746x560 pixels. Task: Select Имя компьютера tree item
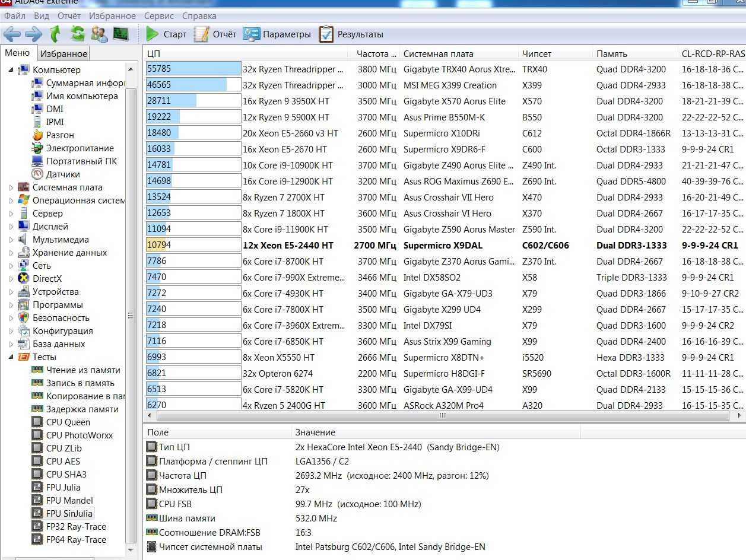82,96
